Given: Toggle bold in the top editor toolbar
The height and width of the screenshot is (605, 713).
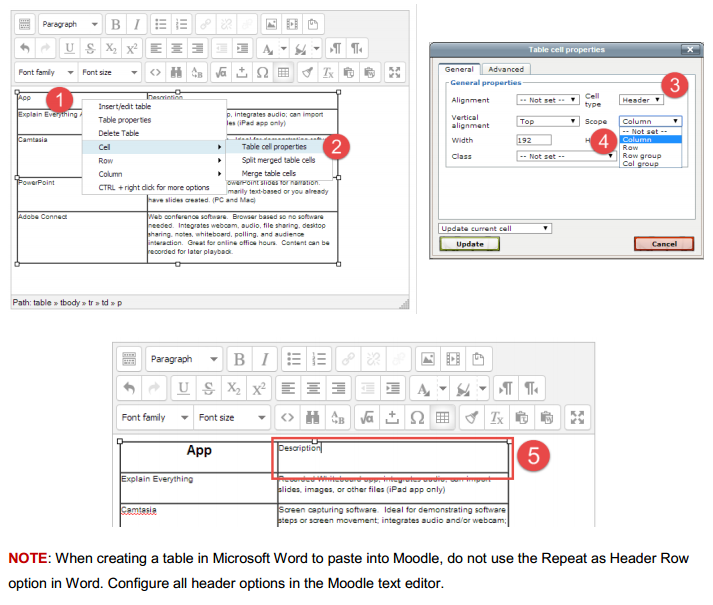Looking at the screenshot, I should point(116,24).
